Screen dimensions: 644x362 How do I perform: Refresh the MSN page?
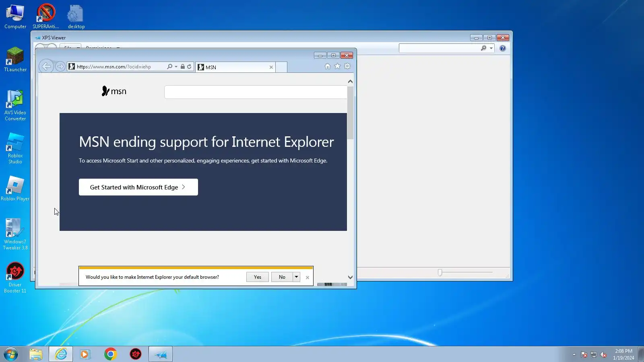pos(189,67)
